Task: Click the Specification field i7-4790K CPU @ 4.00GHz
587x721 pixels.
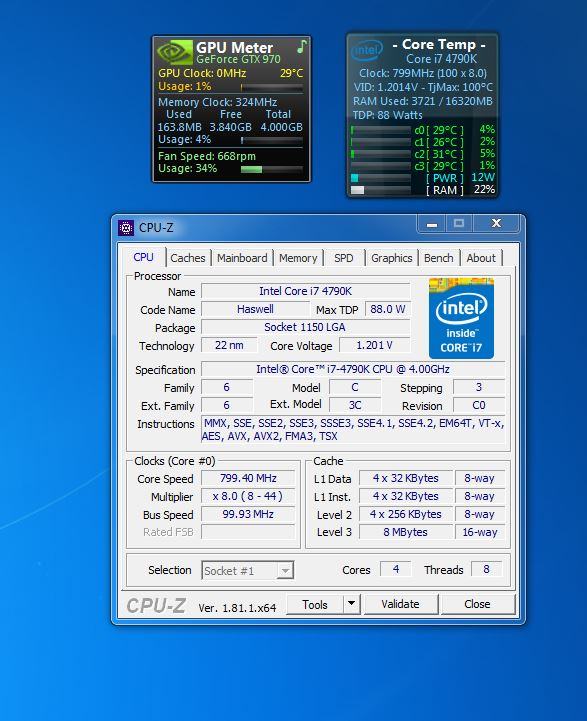Action: coord(353,369)
